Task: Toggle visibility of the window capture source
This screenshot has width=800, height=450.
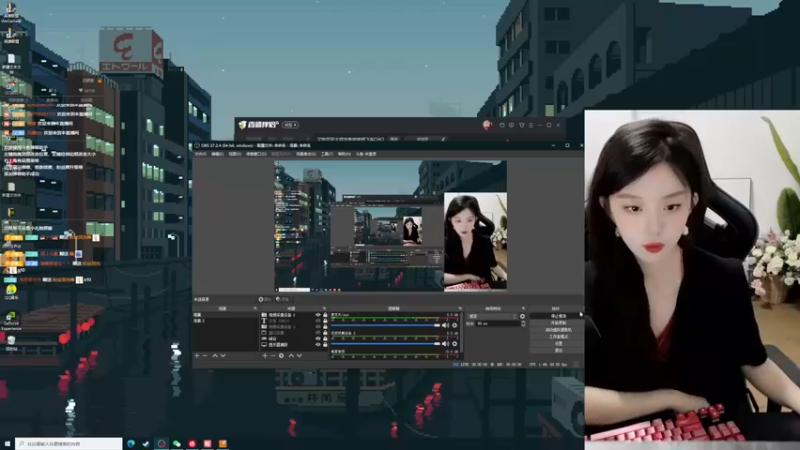Action: tap(318, 333)
